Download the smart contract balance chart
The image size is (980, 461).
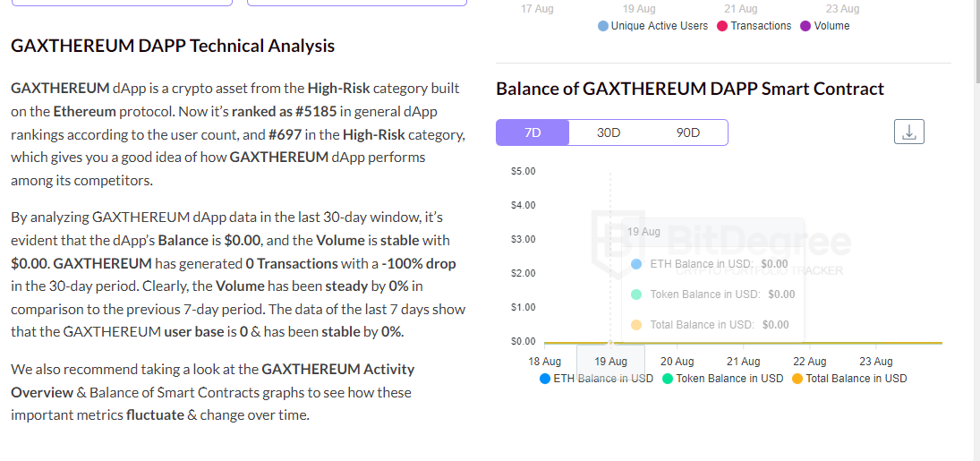(x=908, y=132)
